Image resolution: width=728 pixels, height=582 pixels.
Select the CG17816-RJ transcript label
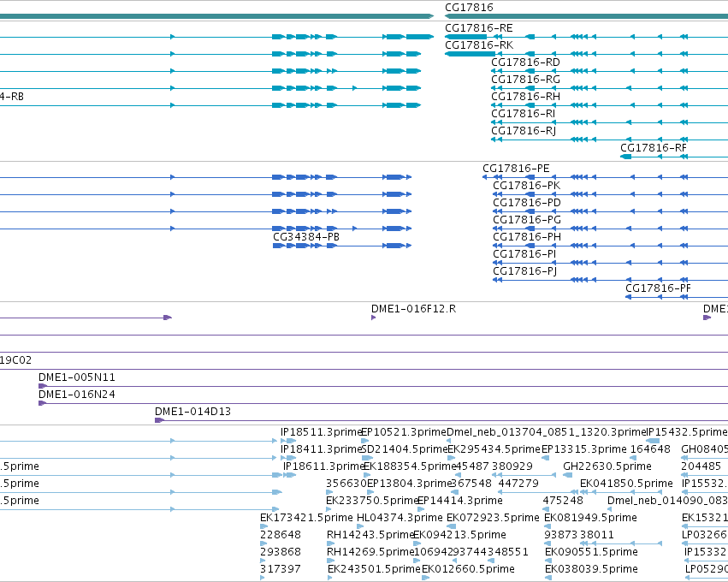click(524, 131)
